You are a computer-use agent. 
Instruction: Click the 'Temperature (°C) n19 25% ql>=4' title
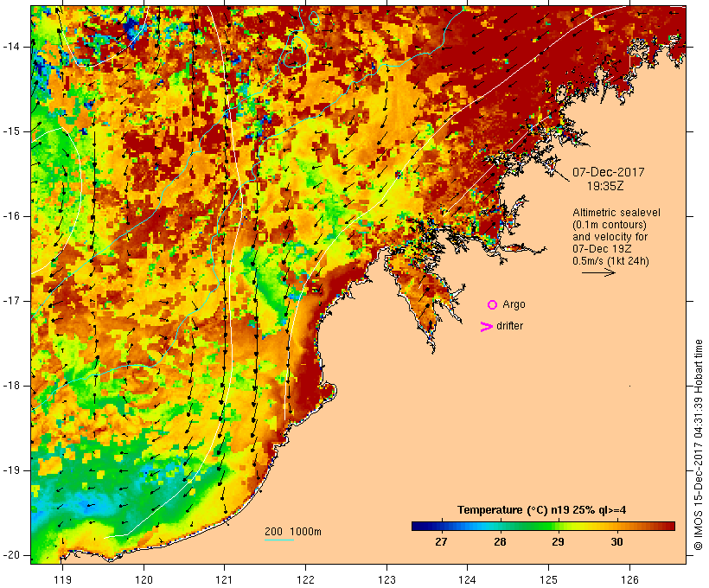[x=542, y=510]
